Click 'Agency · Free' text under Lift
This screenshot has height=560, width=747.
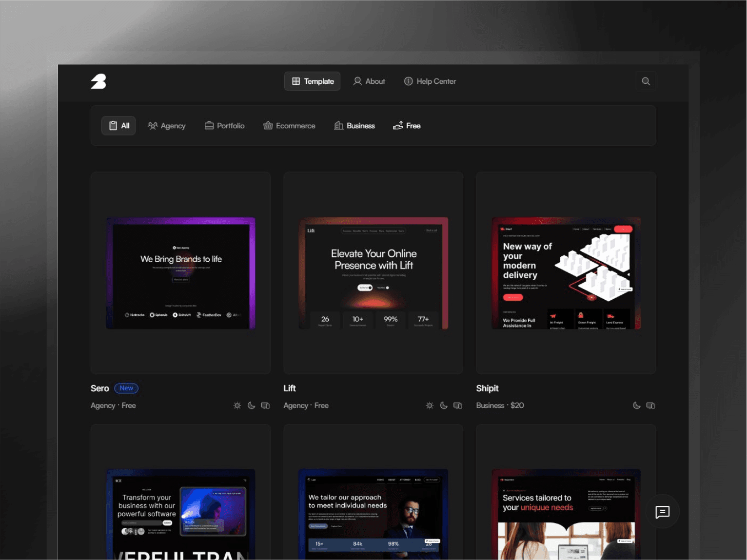click(306, 406)
